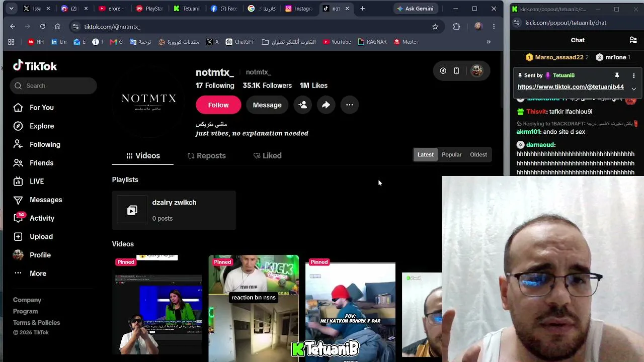Click the TikTok coins icon in header

443,71
